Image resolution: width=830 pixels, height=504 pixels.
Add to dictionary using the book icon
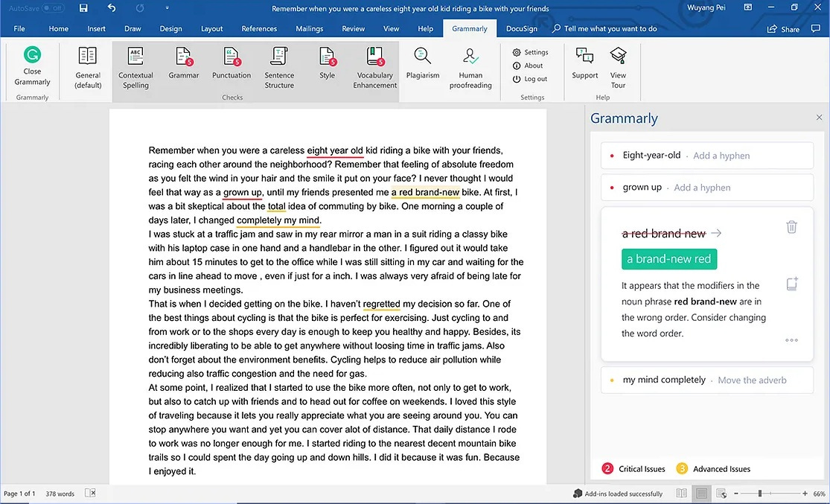[792, 284]
